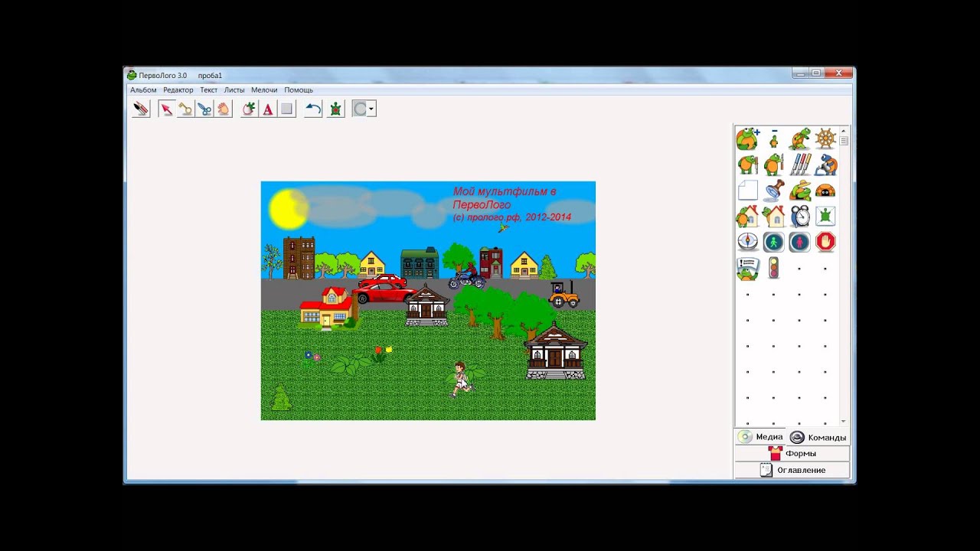The width and height of the screenshot is (980, 551).
Task: Select the rubber stamp command
Action: 774,190
